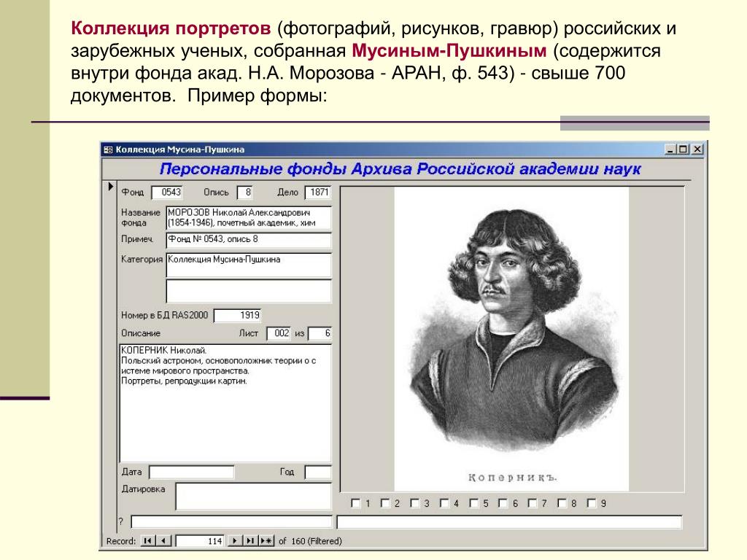Close the Коллекция Мусина-Пушкина window

coord(697,149)
